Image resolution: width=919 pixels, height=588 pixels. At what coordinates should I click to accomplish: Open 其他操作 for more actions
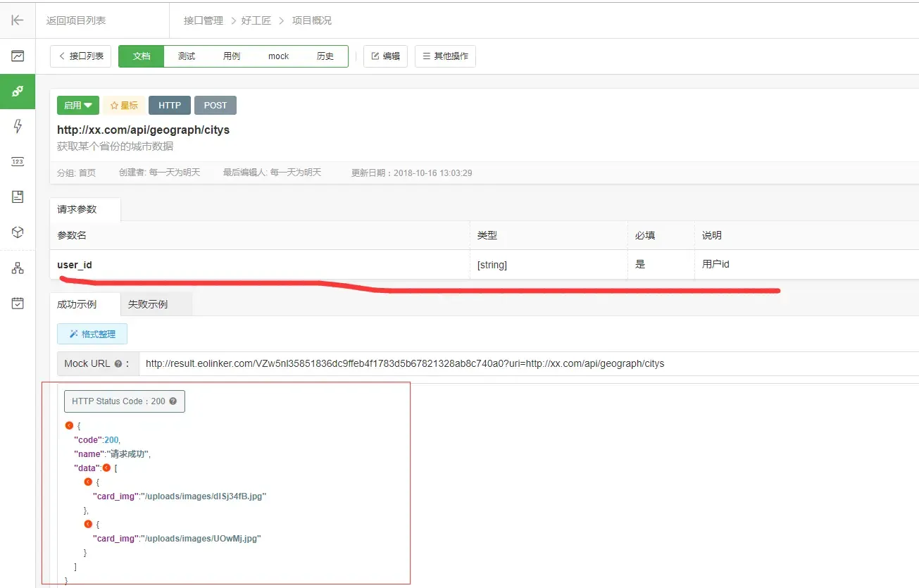[x=445, y=56]
